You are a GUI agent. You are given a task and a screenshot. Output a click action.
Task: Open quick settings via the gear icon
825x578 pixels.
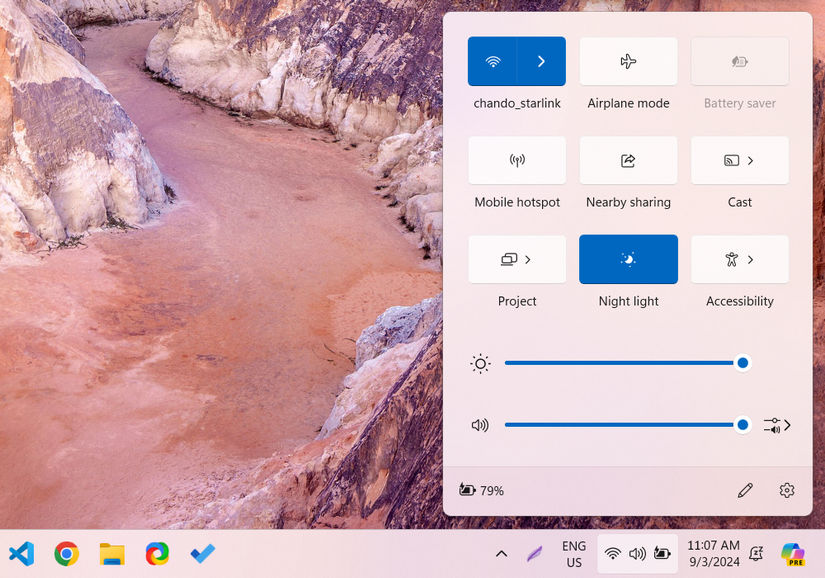click(x=787, y=490)
